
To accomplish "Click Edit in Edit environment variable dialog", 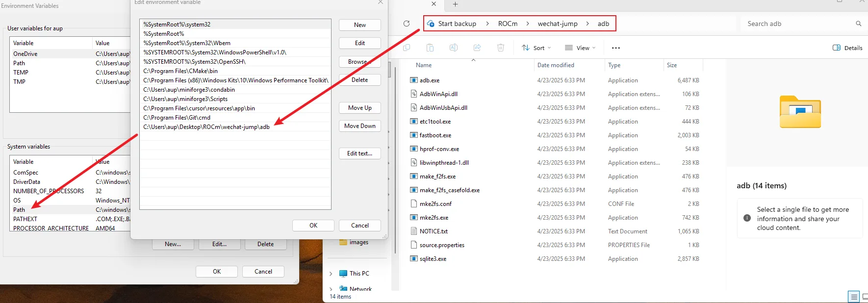I will click(360, 43).
